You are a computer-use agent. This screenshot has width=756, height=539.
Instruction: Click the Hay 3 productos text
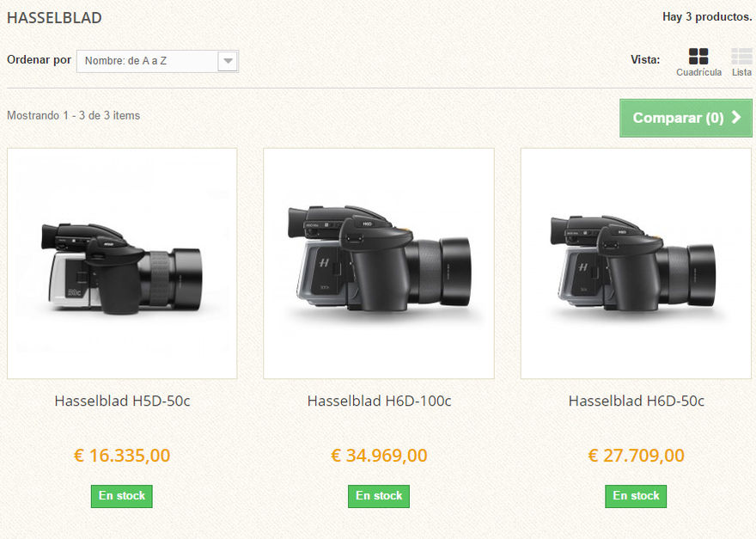point(707,17)
